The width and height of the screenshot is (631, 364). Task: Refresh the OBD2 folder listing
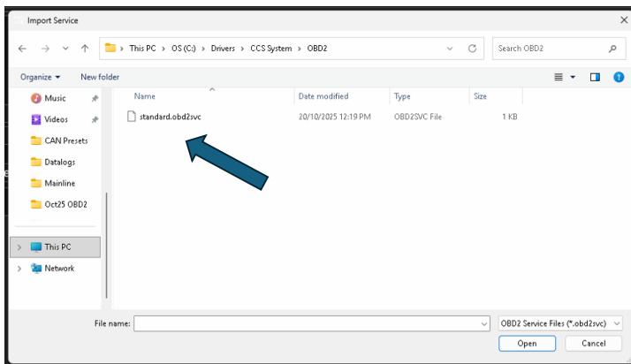472,49
